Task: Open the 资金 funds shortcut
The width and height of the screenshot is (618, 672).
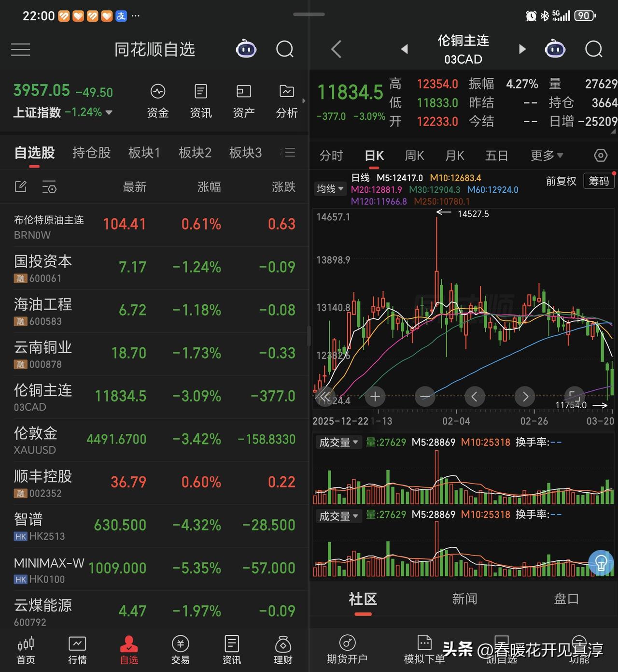Action: click(158, 101)
